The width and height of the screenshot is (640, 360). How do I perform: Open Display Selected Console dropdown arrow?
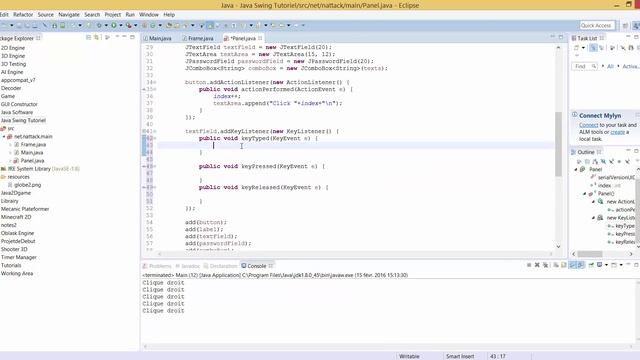[x=607, y=265]
